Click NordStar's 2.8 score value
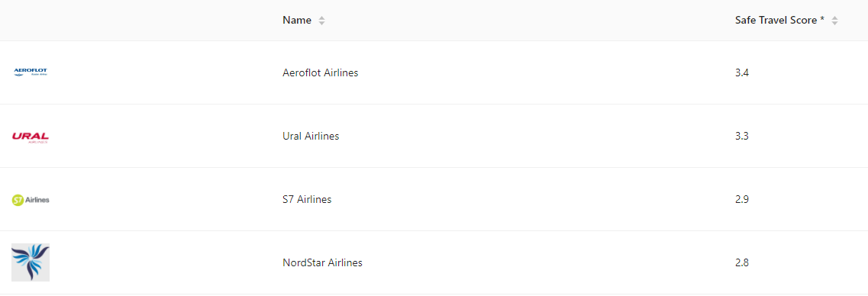 (x=742, y=262)
